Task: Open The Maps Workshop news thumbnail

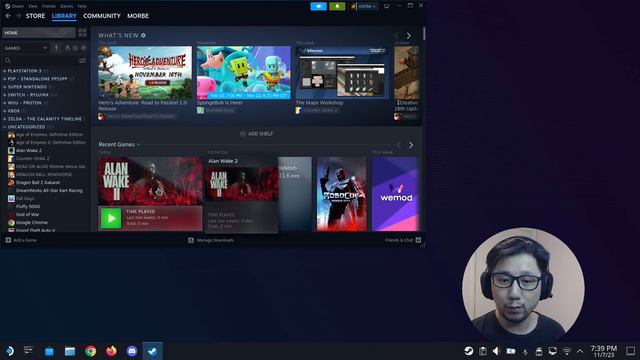Action: (x=342, y=73)
